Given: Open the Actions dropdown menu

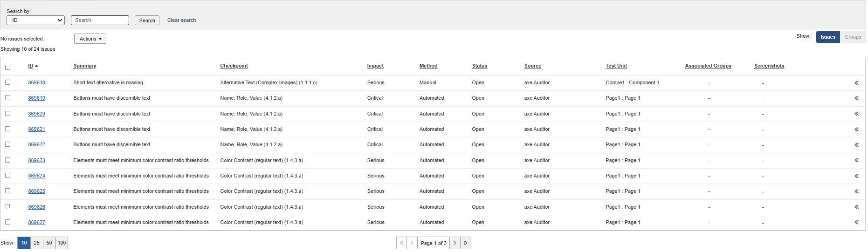Looking at the screenshot, I should click(x=90, y=39).
